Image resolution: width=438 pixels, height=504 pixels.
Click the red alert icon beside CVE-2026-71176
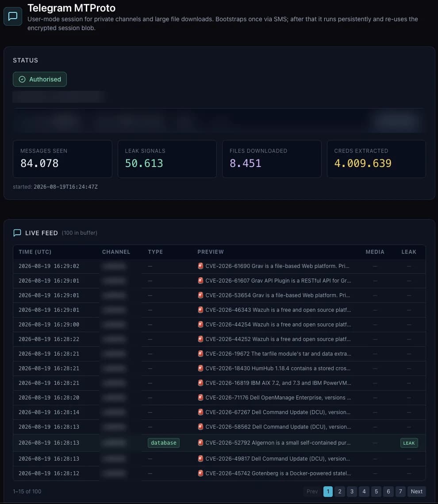tap(201, 397)
